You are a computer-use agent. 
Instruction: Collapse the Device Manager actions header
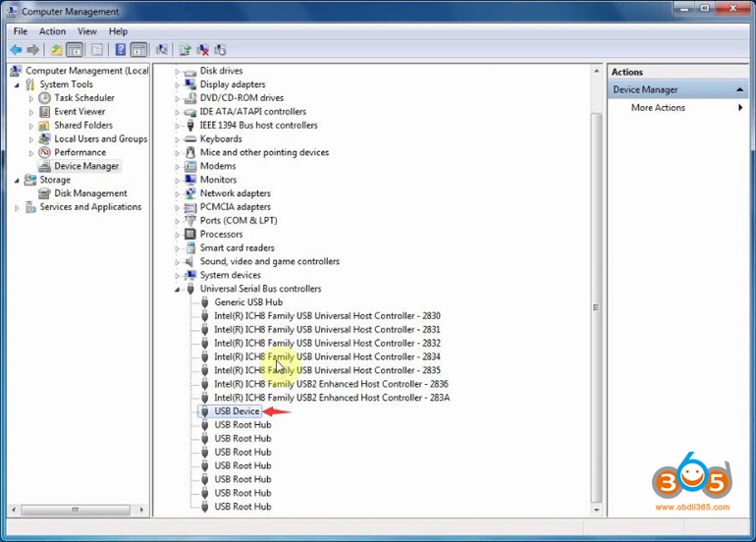point(739,89)
